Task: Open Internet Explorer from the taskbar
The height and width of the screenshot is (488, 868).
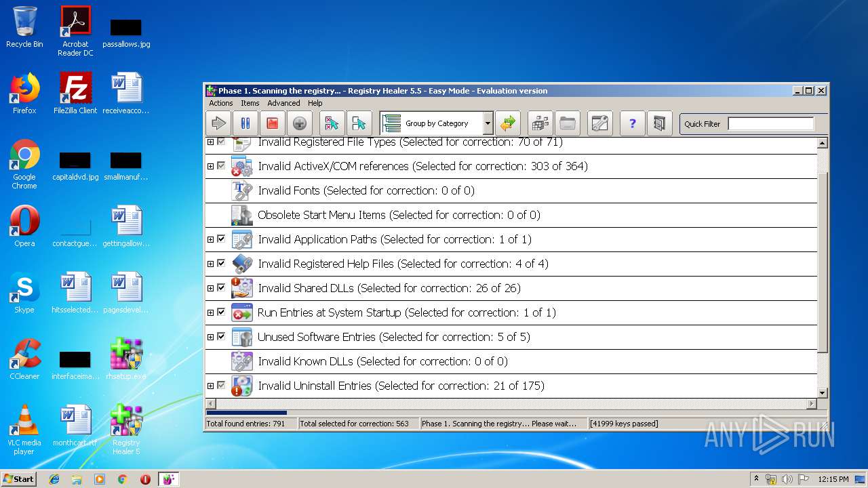Action: pos(54,479)
